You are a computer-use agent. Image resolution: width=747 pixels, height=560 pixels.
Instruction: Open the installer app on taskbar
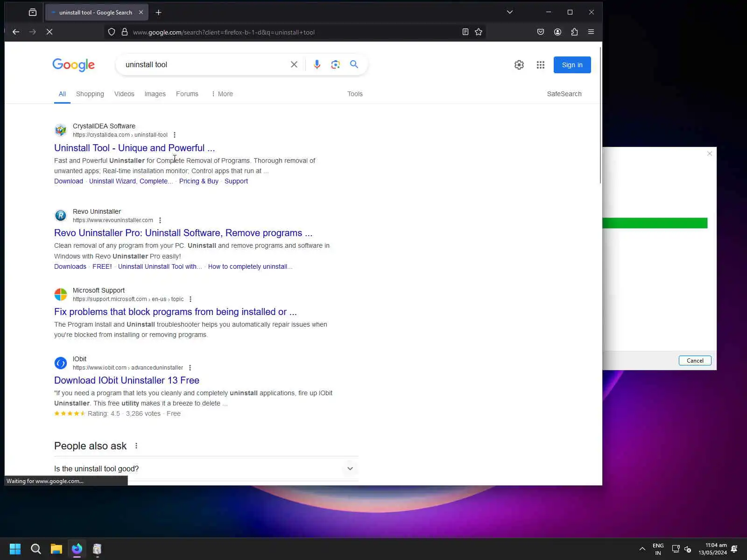(x=97, y=549)
